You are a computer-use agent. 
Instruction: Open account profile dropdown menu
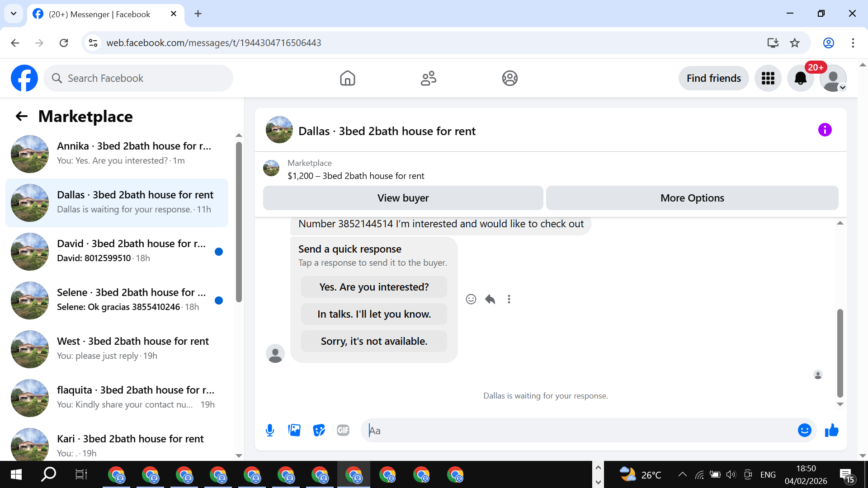pos(833,79)
